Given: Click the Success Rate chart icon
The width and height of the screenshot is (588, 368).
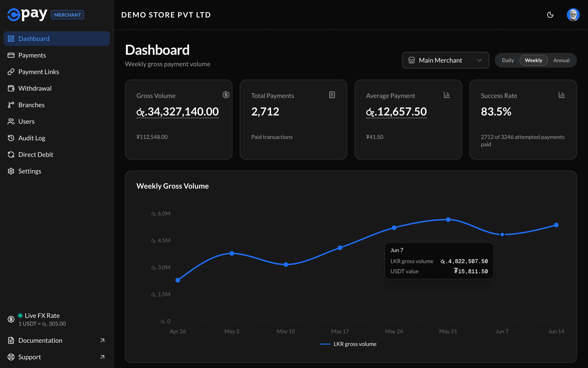Looking at the screenshot, I should pos(562,95).
